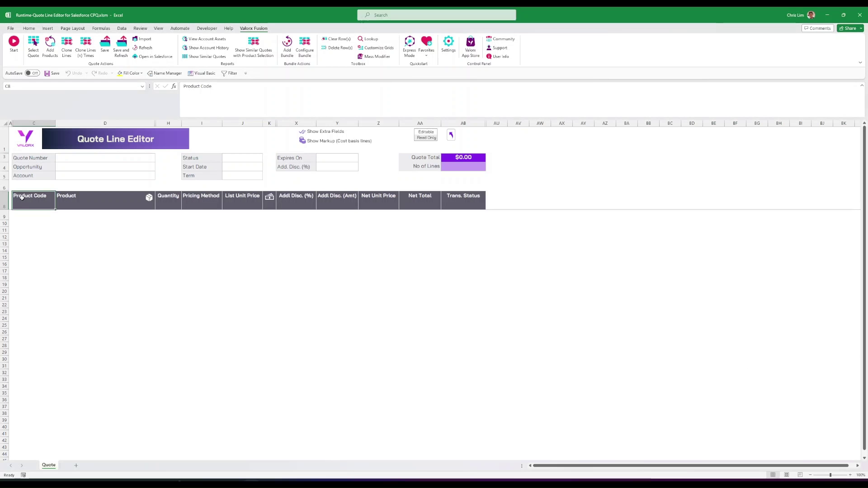This screenshot has height=488, width=868.
Task: Toggle the Editable / Read Only switch
Action: (426, 135)
